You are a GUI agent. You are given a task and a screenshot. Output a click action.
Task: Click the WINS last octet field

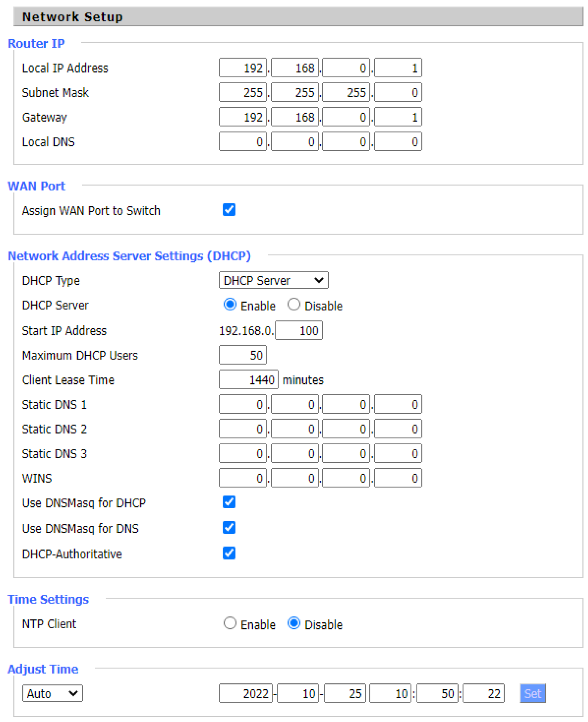pos(398,478)
